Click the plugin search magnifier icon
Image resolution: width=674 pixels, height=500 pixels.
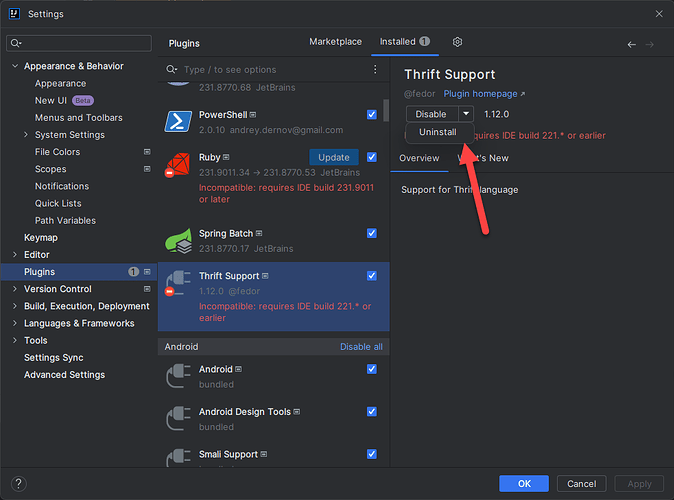172,69
